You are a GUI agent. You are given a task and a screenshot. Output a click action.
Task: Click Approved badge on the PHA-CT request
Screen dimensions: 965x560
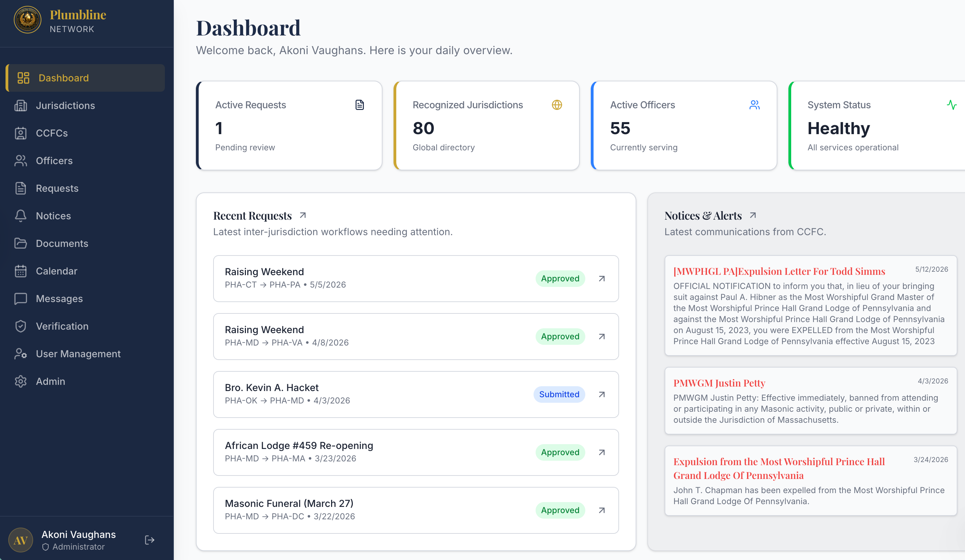coord(560,279)
